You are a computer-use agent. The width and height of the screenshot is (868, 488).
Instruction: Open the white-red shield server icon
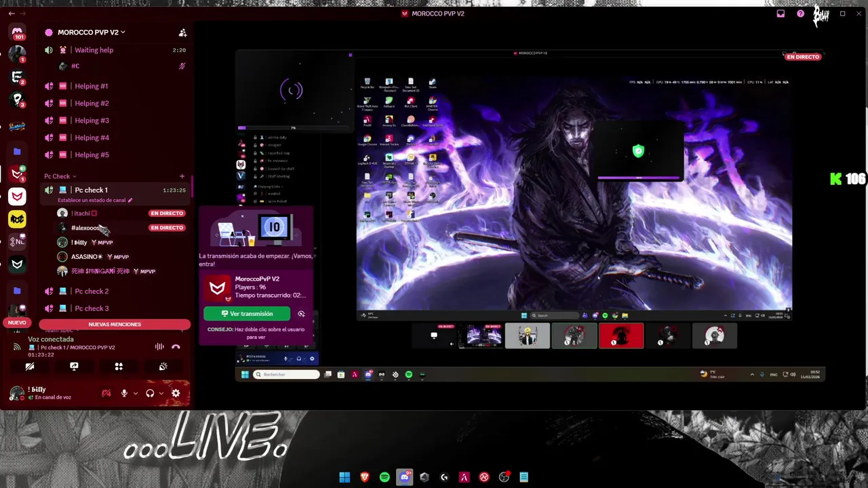[x=17, y=197]
